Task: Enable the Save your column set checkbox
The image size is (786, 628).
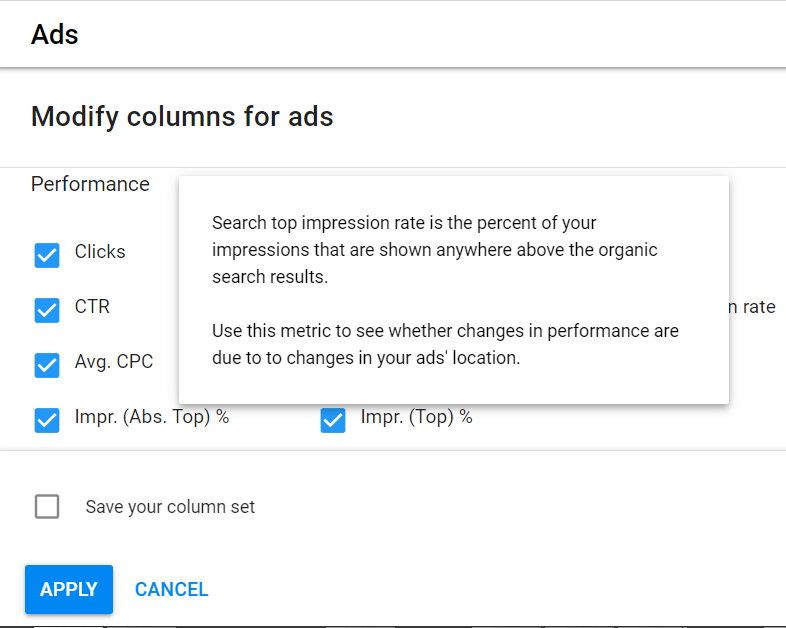Action: [x=47, y=506]
